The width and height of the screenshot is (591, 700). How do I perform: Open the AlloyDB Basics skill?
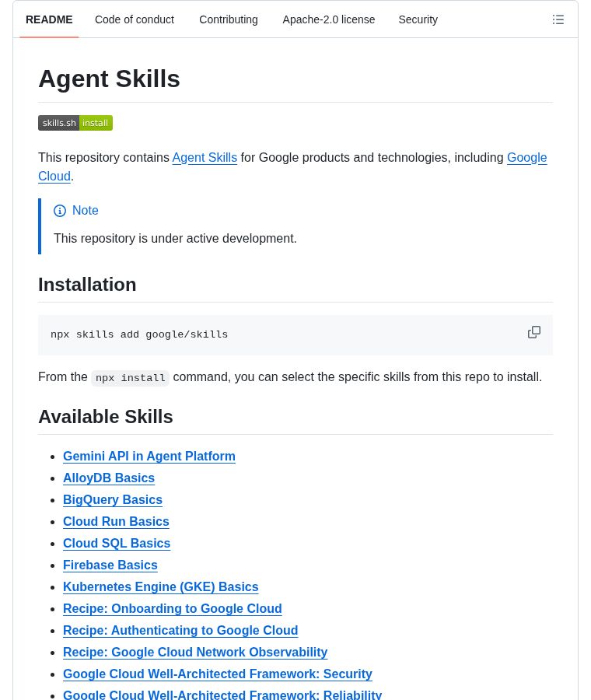pos(109,478)
